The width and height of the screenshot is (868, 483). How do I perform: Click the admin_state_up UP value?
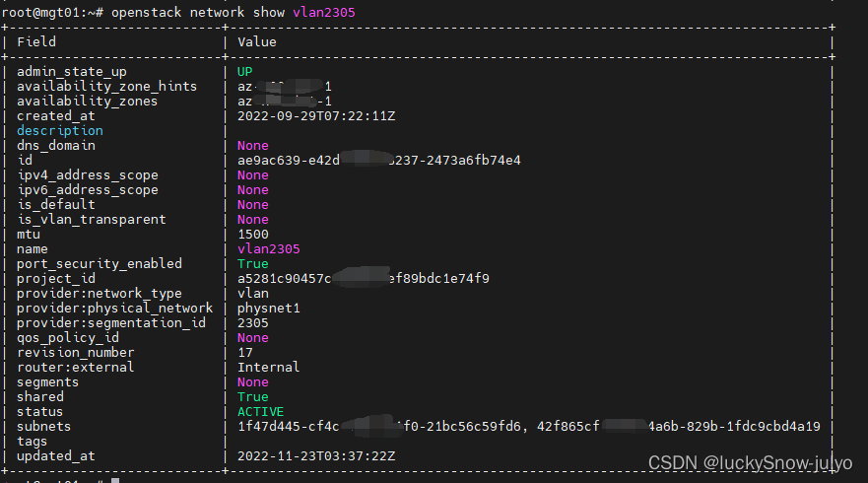244,72
